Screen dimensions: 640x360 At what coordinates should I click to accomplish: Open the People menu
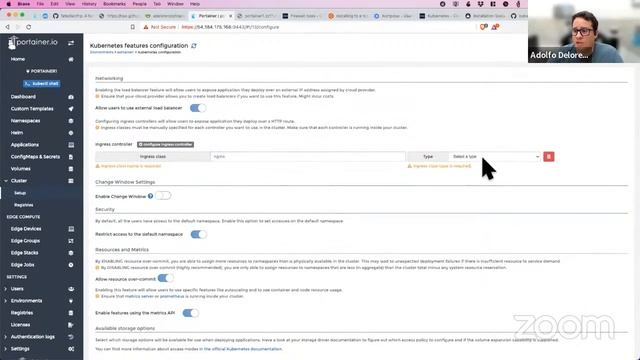pyautogui.click(x=140, y=4)
